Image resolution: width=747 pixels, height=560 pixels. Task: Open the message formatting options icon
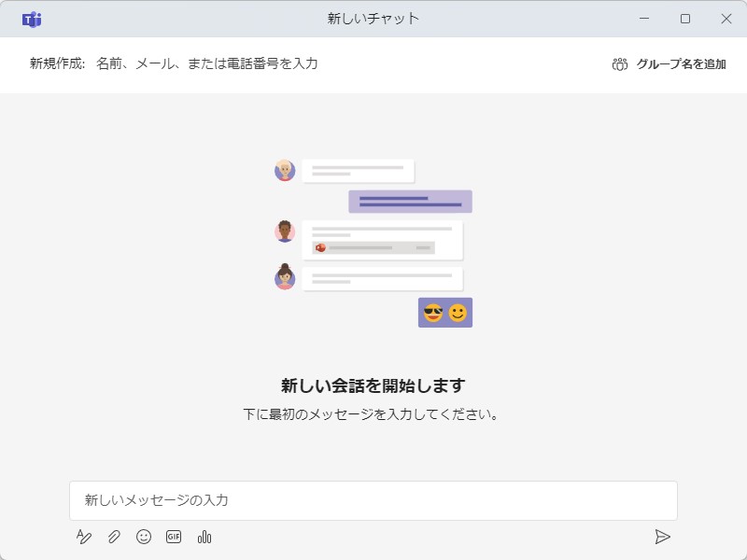pos(82,538)
